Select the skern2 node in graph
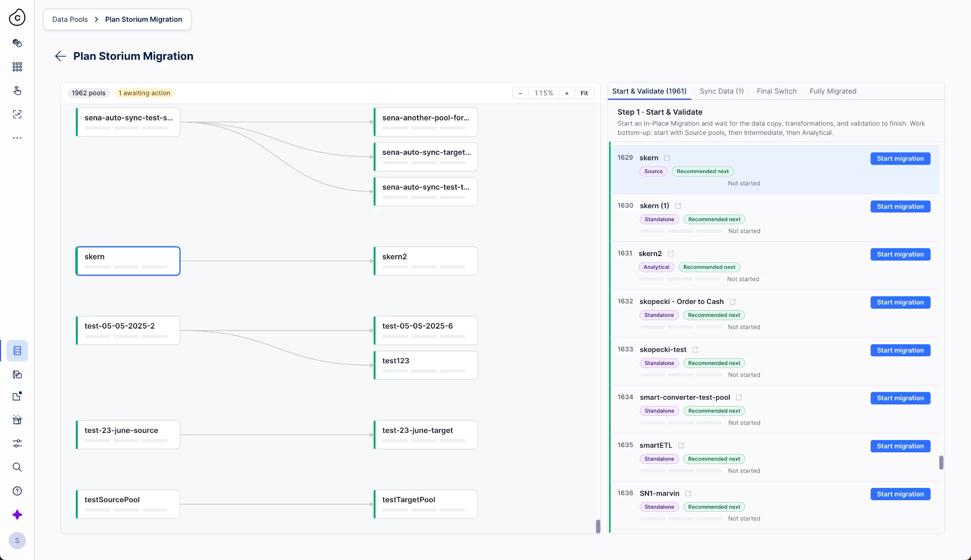Viewport: 971px width, 560px height. pos(426,261)
